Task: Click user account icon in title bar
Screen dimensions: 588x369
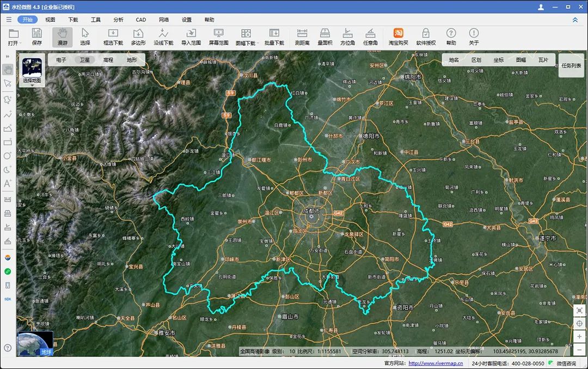Action: (x=541, y=7)
